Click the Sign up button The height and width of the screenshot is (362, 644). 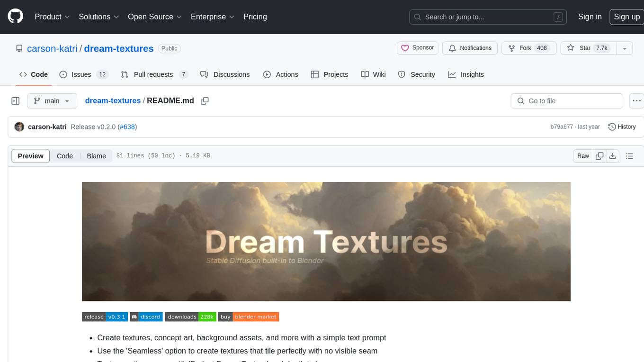pos(626,17)
